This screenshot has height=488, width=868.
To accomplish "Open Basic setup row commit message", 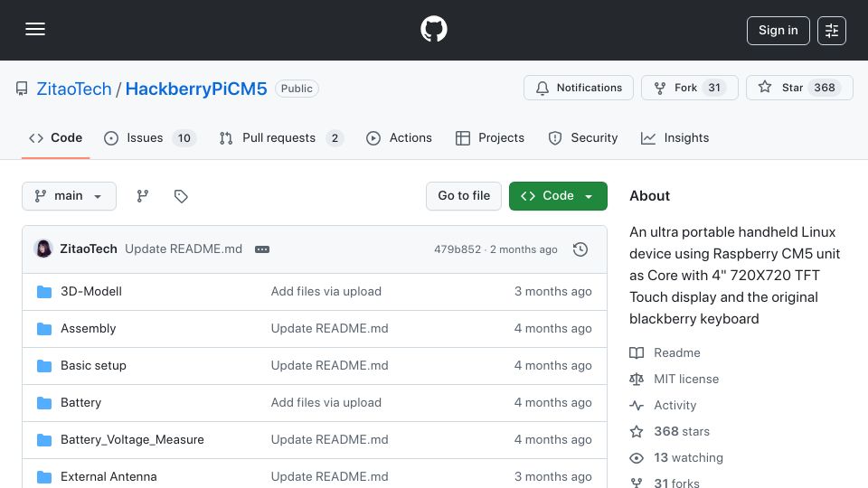I will point(329,366).
